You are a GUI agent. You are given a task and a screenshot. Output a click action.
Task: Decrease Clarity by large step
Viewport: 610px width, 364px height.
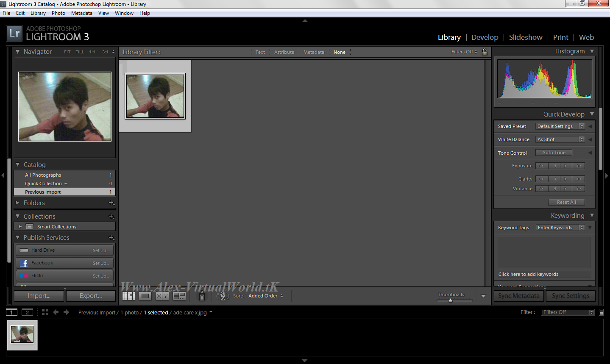(541, 179)
